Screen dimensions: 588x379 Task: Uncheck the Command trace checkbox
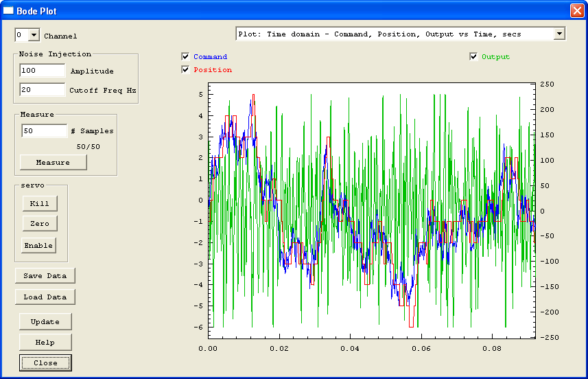[x=185, y=57]
